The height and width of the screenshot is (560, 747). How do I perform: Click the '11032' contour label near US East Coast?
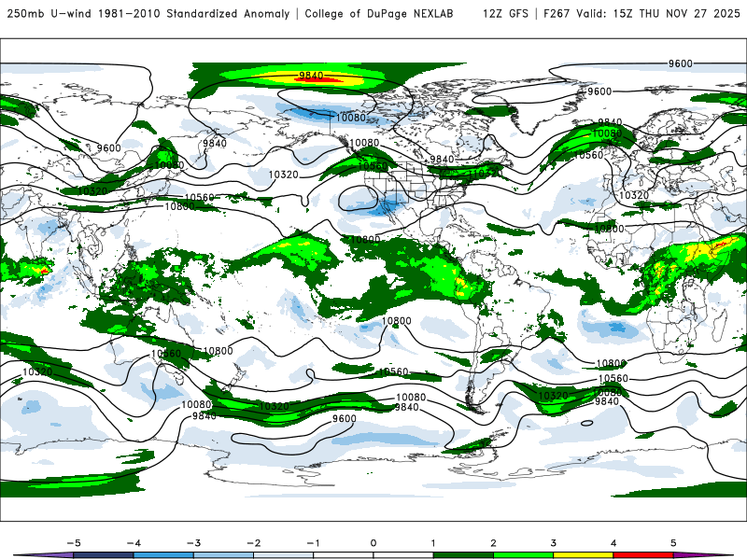486,174
